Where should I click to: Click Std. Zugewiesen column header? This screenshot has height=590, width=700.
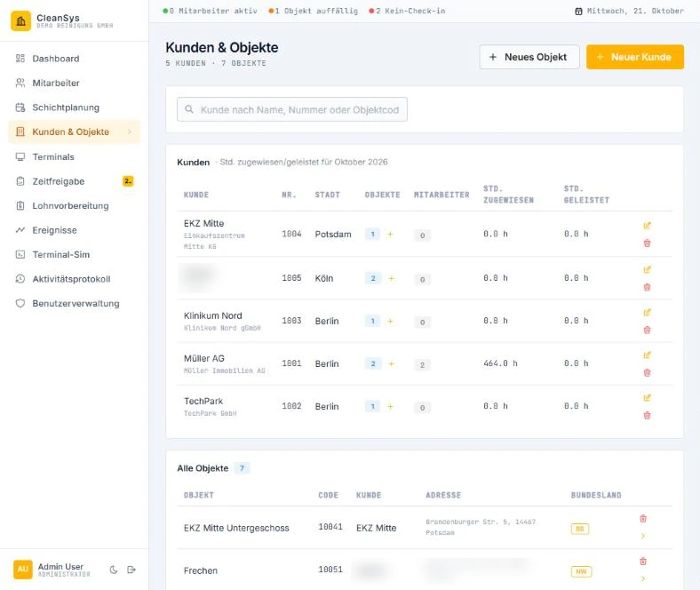click(508, 195)
